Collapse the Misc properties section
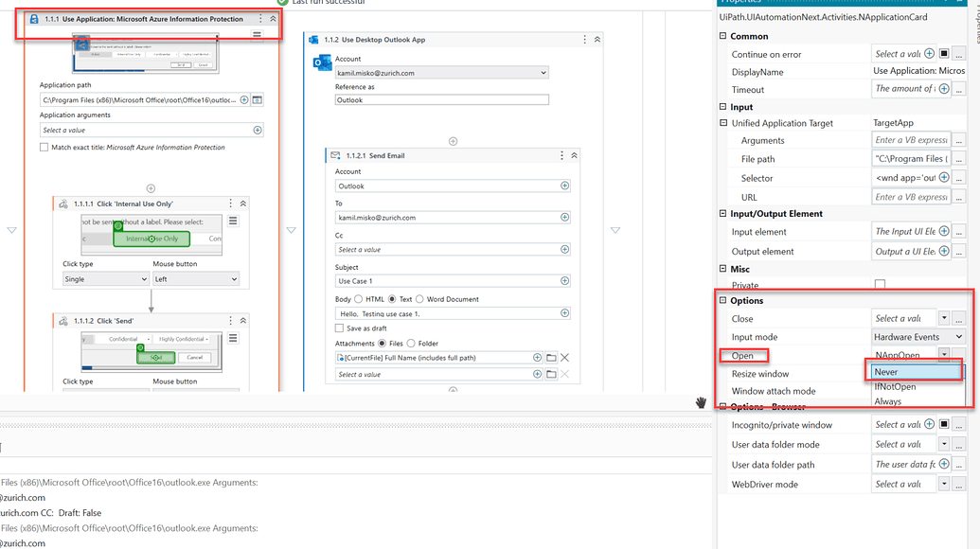 click(723, 269)
